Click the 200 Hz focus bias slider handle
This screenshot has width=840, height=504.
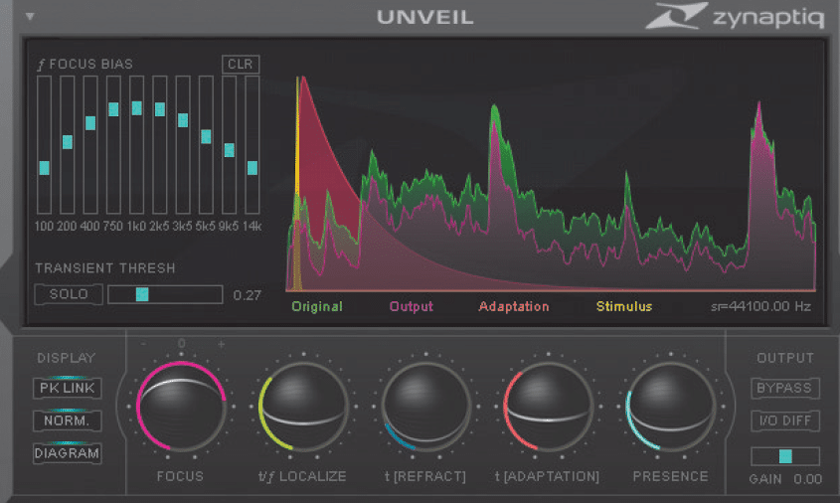tap(68, 142)
